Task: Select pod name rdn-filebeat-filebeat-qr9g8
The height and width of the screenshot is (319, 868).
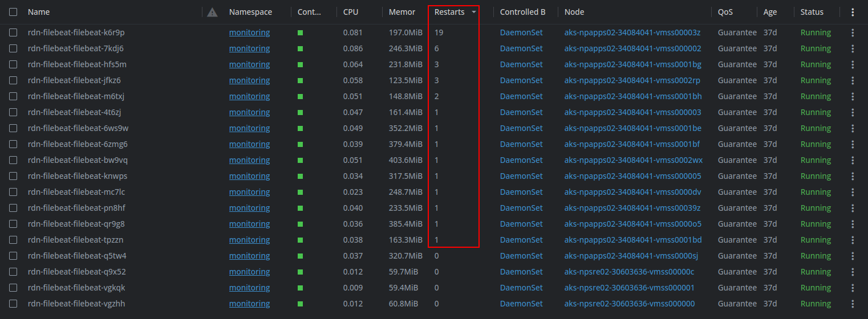Action: click(76, 224)
